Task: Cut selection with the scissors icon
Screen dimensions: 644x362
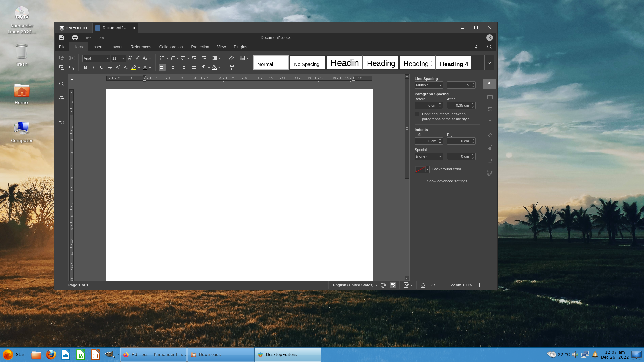Action: pos(72,58)
